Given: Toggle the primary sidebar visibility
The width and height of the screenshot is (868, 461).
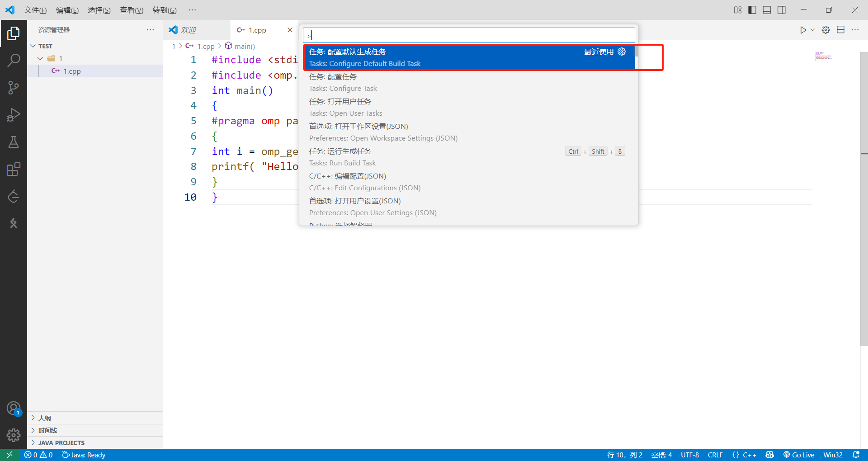Looking at the screenshot, I should coord(752,9).
